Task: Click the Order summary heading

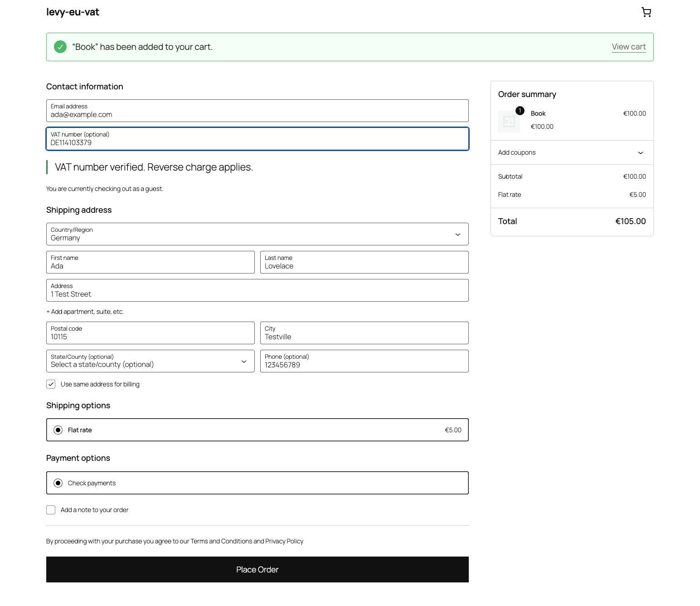Action: coord(527,94)
